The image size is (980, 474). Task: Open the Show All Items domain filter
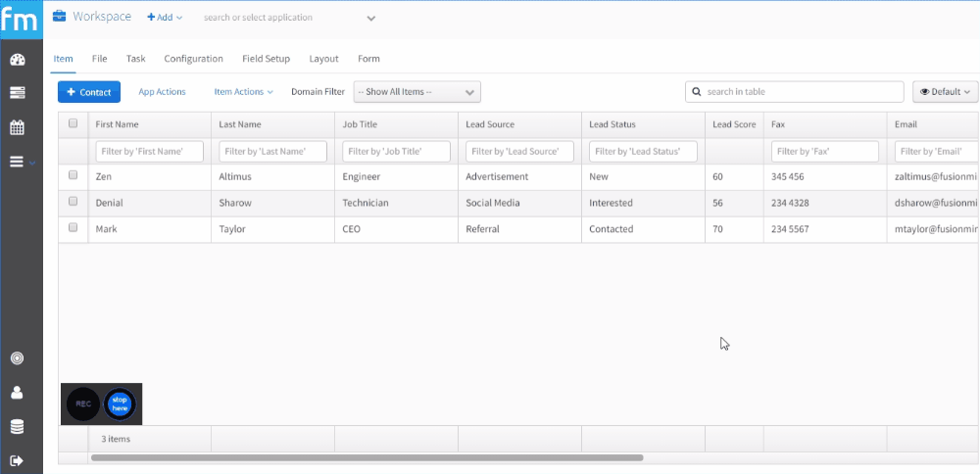tap(416, 92)
